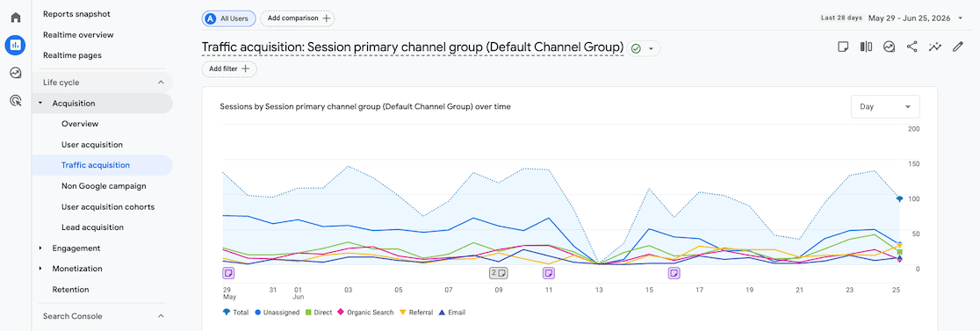Screen dimensions: 980x331
Task: Open the date range dropdown arrow
Action: point(961,18)
